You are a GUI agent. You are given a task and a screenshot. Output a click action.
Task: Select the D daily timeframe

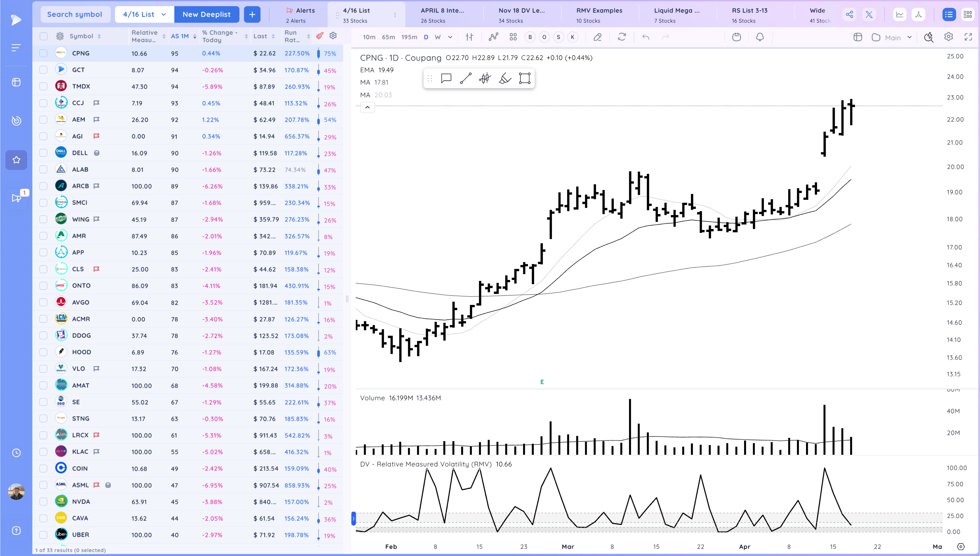[426, 37]
